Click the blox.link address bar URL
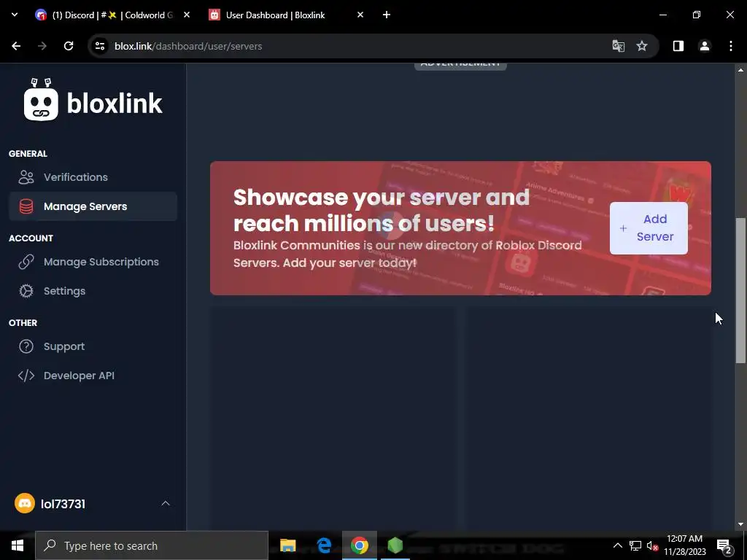747x560 pixels. click(x=188, y=46)
